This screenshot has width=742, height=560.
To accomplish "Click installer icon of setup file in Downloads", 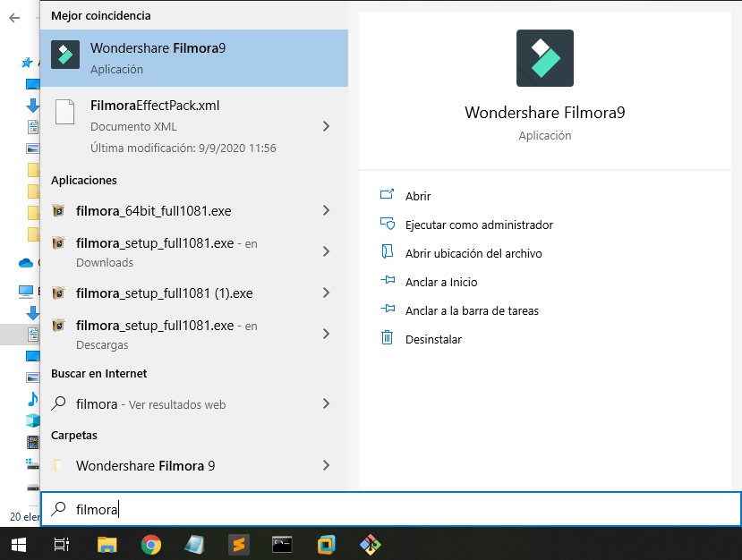I will tap(58, 243).
